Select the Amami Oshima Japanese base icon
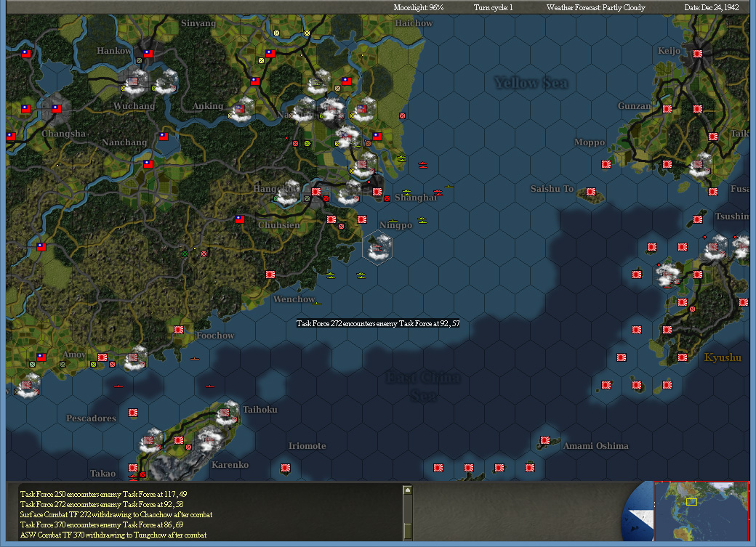Image resolution: width=756 pixels, height=547 pixels. 544,440
